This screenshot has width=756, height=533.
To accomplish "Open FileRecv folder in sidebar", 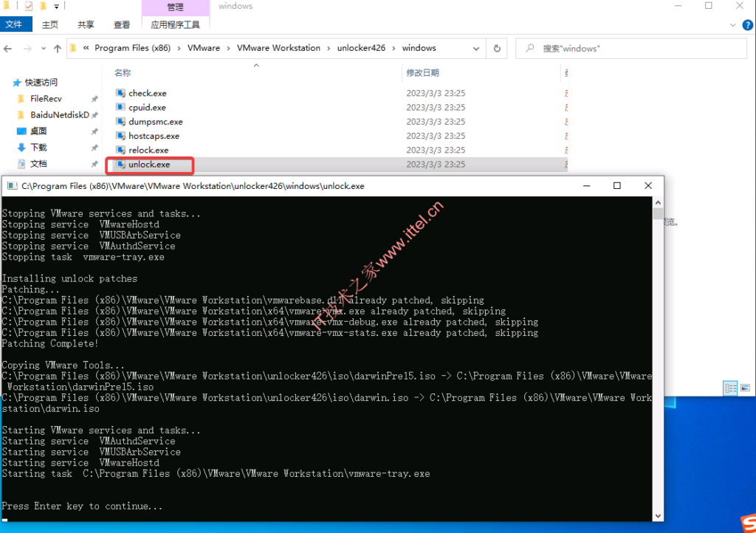I will (46, 99).
